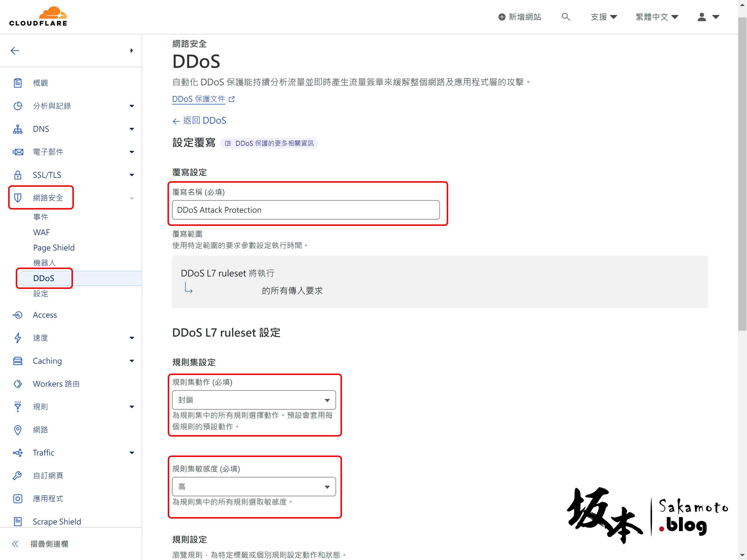Open WAF under 網路安全
This screenshot has width=747, height=560.
point(41,232)
